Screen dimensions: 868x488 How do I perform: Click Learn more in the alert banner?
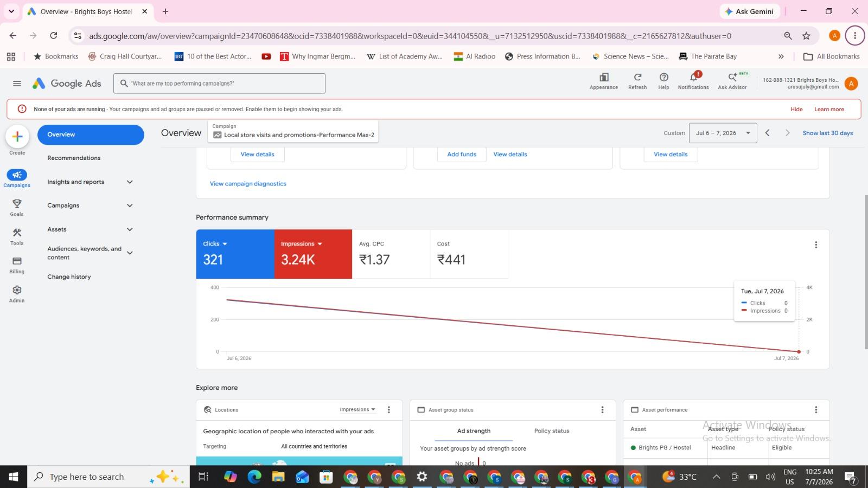coord(829,110)
